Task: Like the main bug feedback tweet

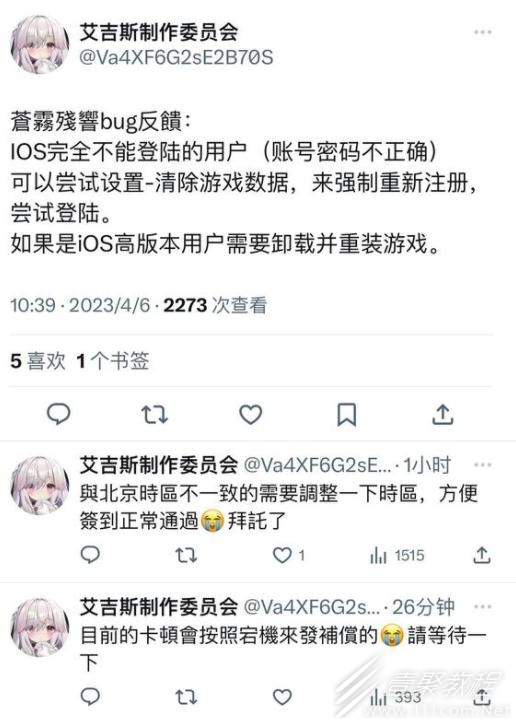Action: (250, 414)
